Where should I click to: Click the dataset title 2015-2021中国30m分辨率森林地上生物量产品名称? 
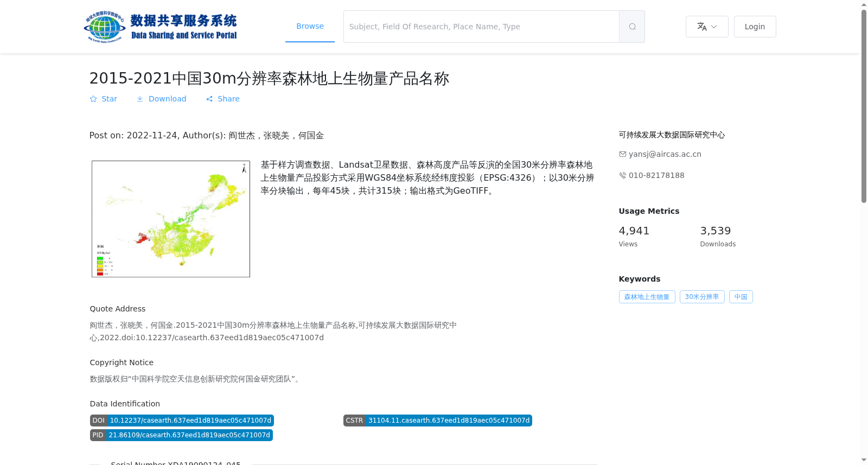click(269, 79)
